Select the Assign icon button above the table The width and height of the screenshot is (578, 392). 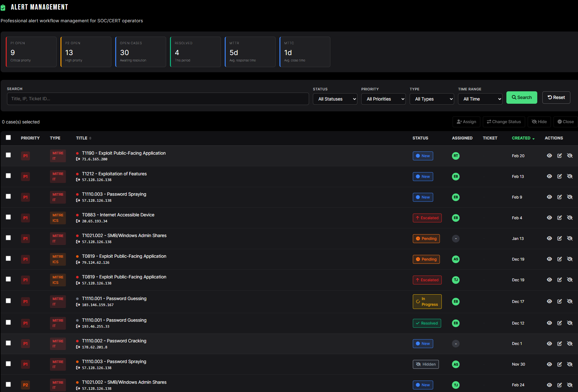point(466,122)
